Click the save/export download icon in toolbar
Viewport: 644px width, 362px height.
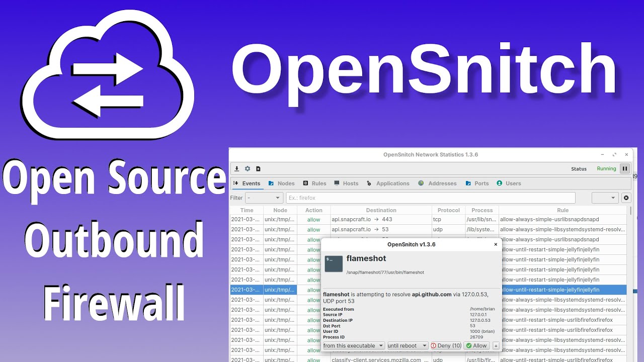click(237, 169)
